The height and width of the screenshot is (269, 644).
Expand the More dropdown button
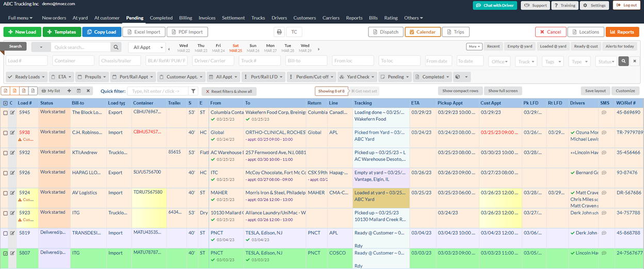pos(474,46)
